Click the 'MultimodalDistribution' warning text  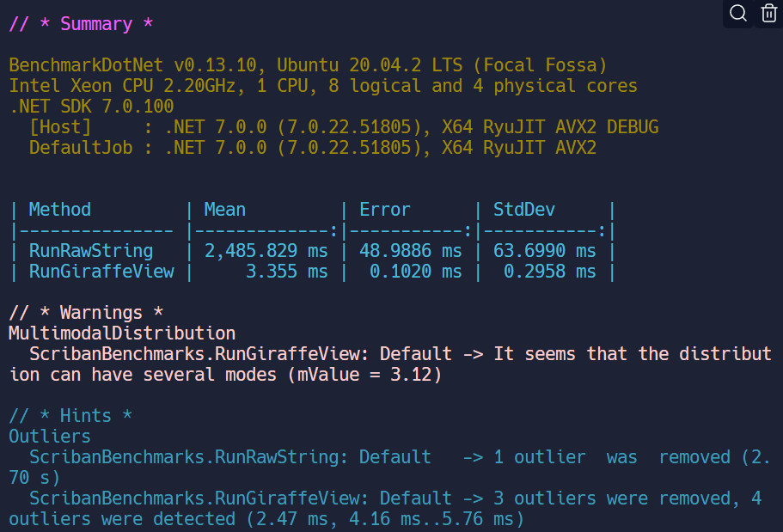pos(122,333)
